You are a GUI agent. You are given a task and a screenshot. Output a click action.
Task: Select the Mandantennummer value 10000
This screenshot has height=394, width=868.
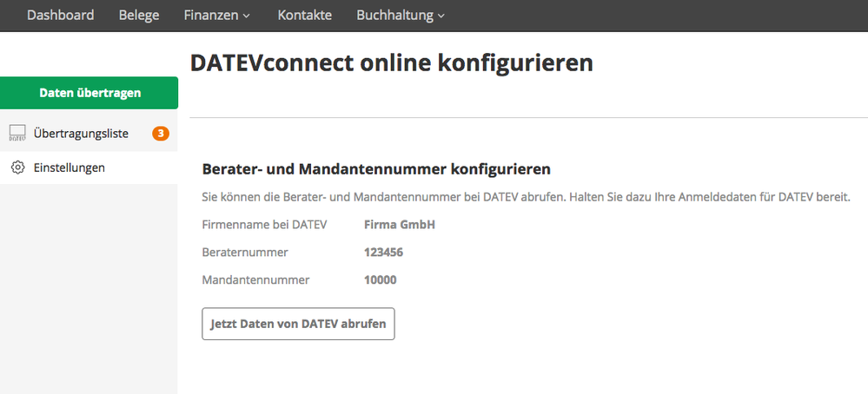pos(381,280)
